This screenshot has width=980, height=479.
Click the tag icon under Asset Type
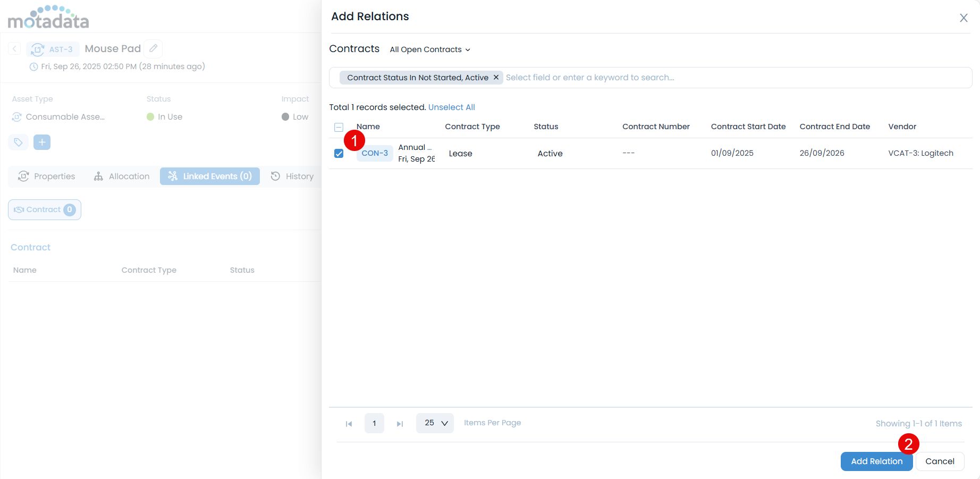point(18,142)
